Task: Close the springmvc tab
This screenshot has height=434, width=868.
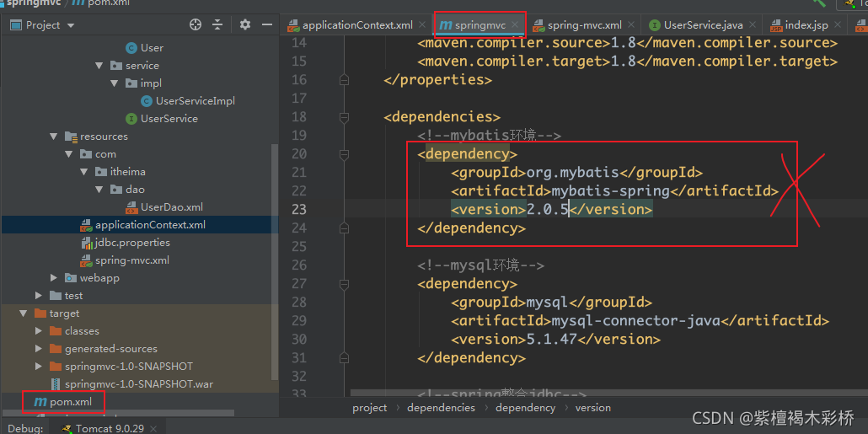Action: [x=516, y=25]
